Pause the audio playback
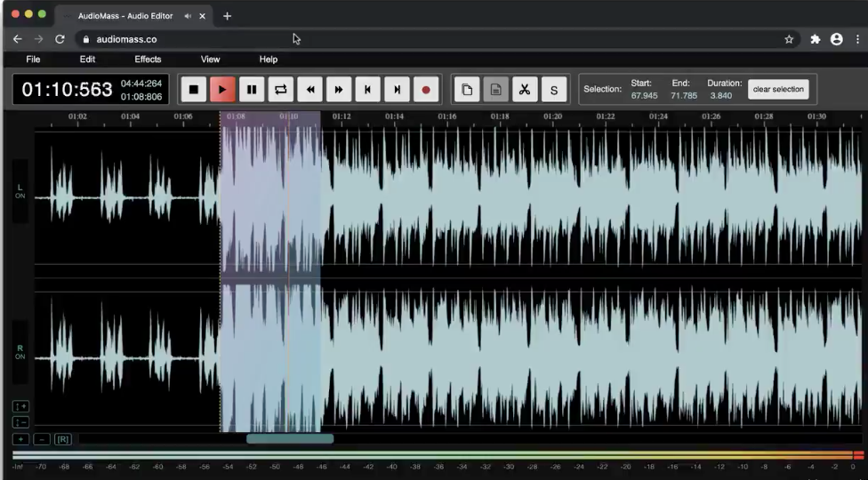Image resolution: width=868 pixels, height=480 pixels. (252, 90)
